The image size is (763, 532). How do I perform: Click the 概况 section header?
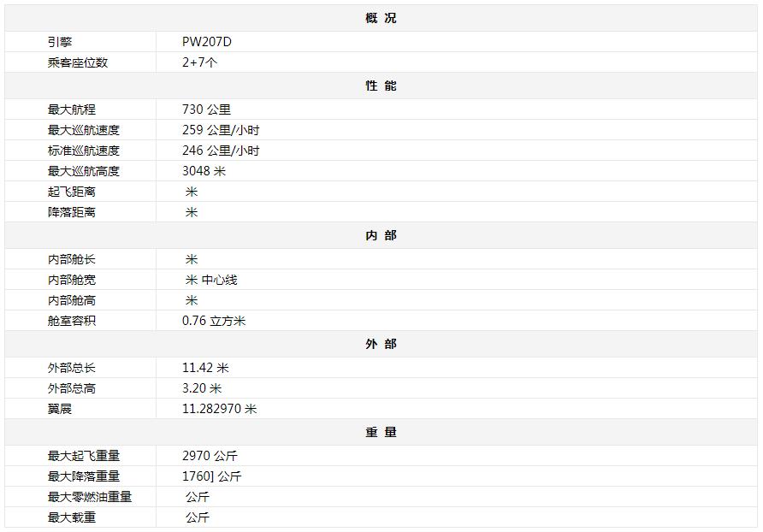pos(381,18)
